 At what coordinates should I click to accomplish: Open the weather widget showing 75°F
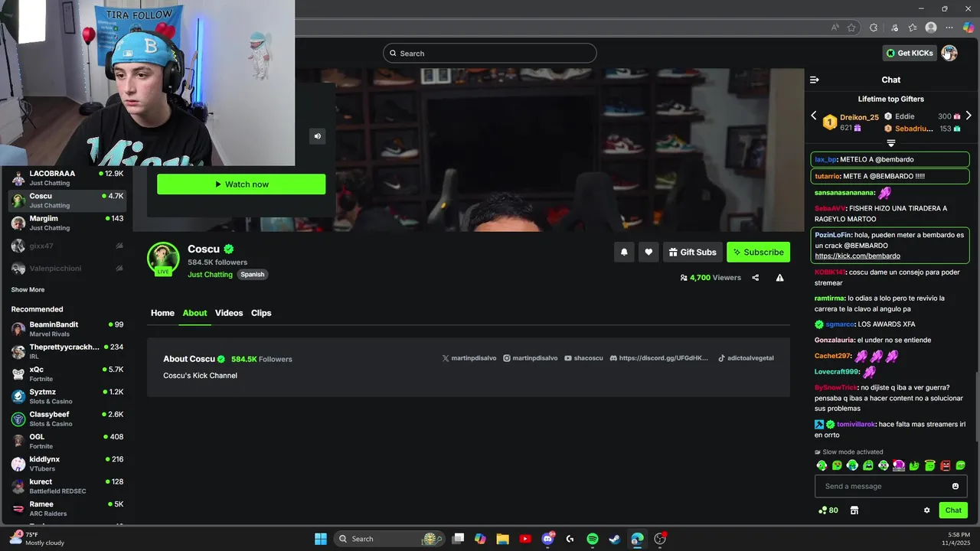coord(37,539)
